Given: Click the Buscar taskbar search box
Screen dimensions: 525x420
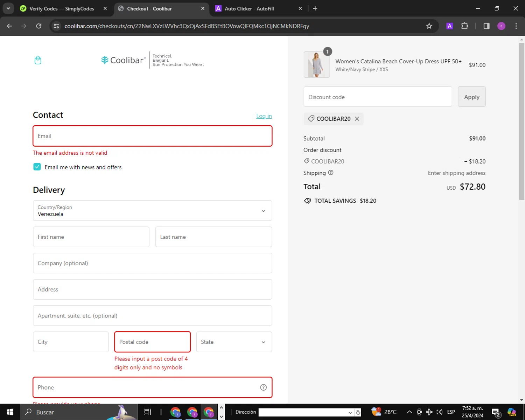Looking at the screenshot, I should point(79,412).
